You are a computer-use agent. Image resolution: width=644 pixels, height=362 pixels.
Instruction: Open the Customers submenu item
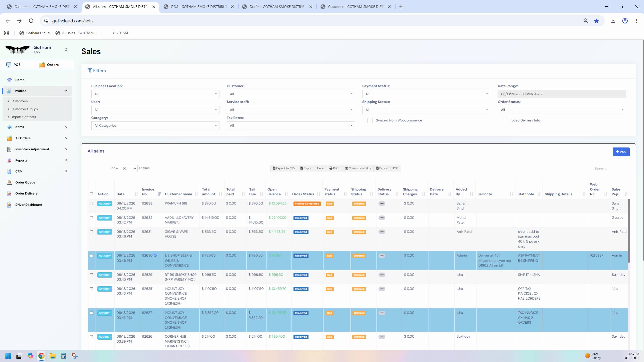(x=20, y=101)
